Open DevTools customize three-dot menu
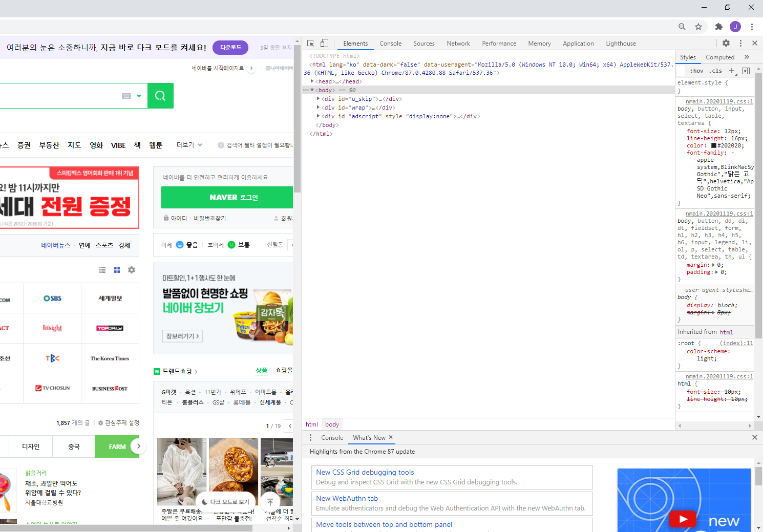Viewport: 763px width, 532px height. coord(740,44)
